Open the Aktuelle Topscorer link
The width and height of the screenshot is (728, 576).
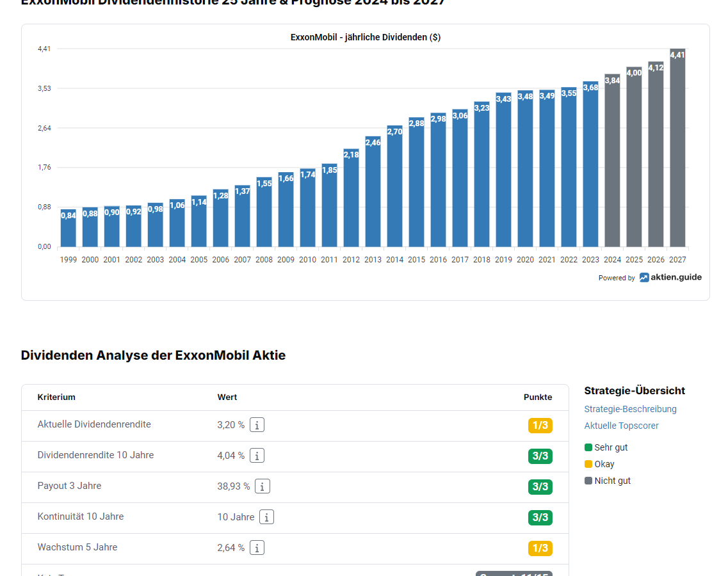point(621,426)
